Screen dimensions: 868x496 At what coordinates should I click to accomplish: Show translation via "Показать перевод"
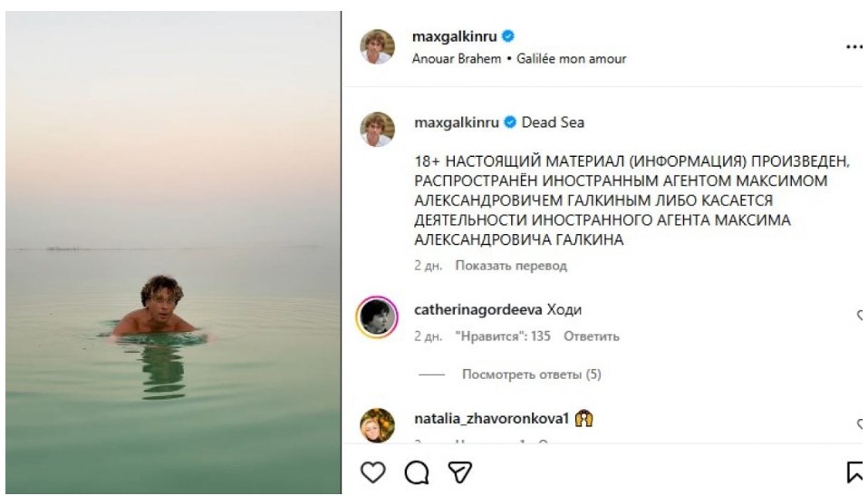511,266
